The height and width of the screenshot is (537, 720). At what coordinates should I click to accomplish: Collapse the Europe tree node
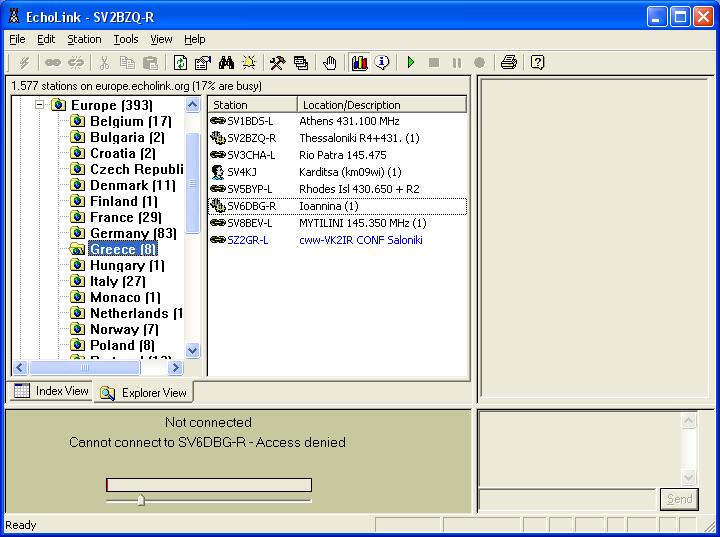(39, 105)
